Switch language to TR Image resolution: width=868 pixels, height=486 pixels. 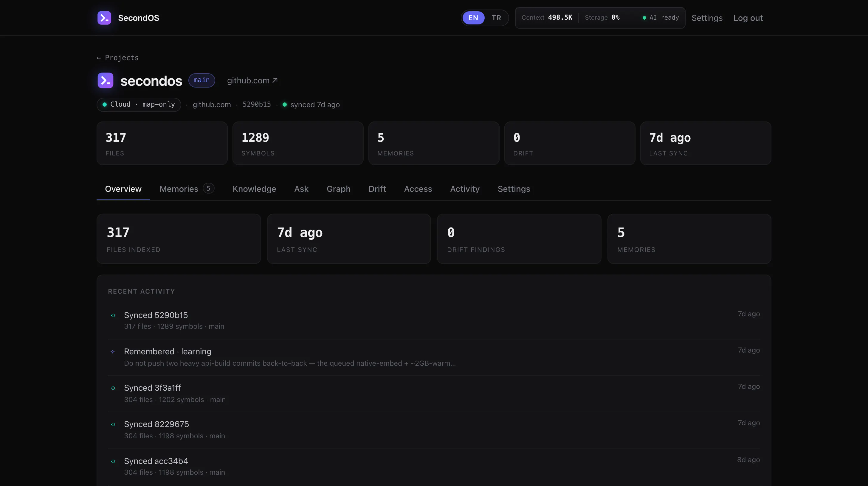(496, 18)
